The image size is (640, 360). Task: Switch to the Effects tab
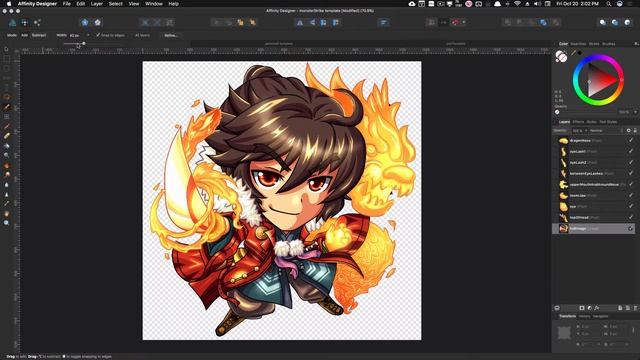pyautogui.click(x=578, y=122)
